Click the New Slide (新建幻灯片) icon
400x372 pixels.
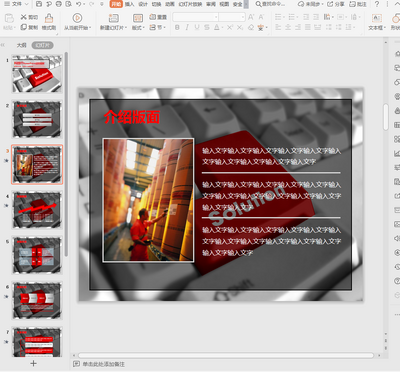point(114,18)
